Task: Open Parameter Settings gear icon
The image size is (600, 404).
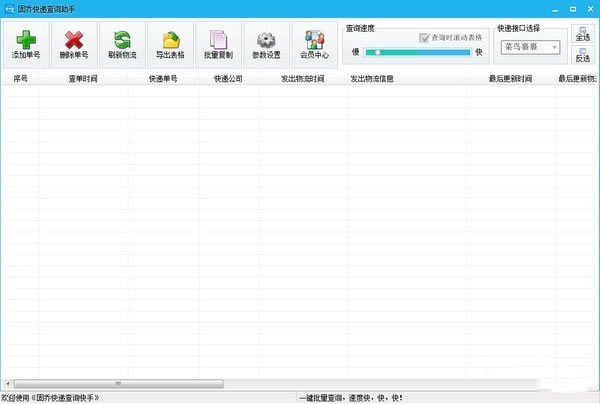Action: pos(266,44)
